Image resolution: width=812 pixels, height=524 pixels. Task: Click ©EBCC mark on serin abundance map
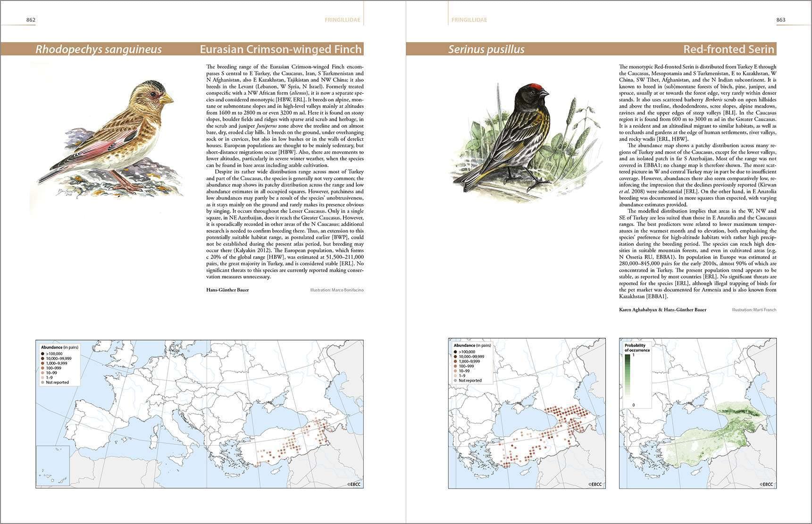point(596,484)
